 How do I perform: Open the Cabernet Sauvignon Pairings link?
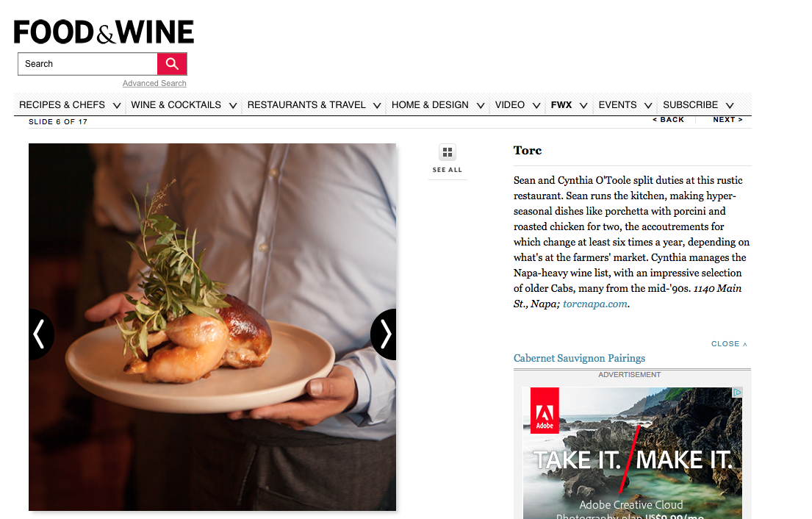(x=579, y=359)
